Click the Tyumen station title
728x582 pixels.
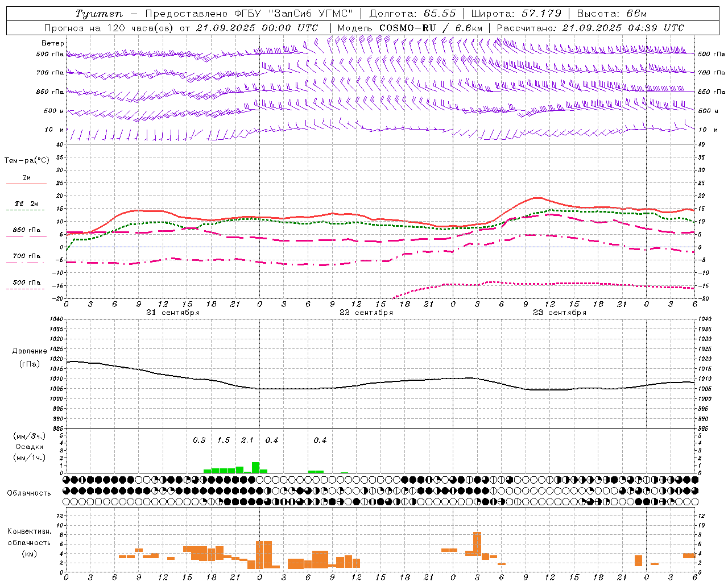click(x=99, y=14)
